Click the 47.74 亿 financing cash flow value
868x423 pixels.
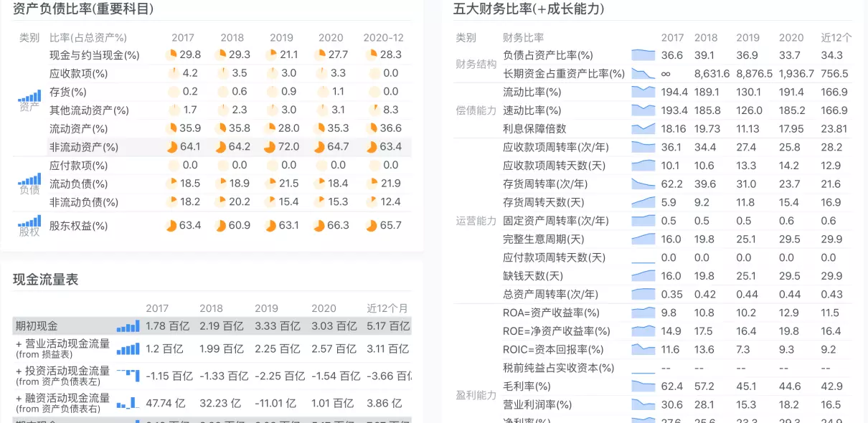point(167,403)
